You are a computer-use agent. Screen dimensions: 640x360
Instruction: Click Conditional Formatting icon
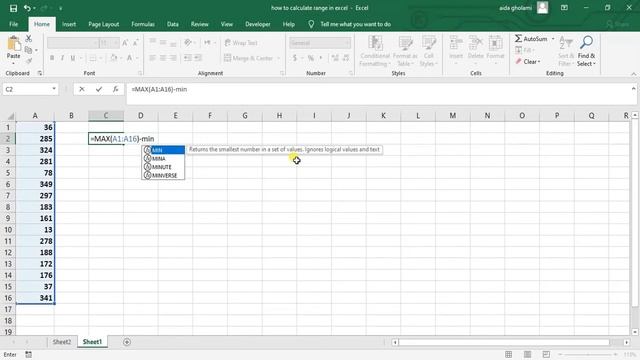coord(375,43)
